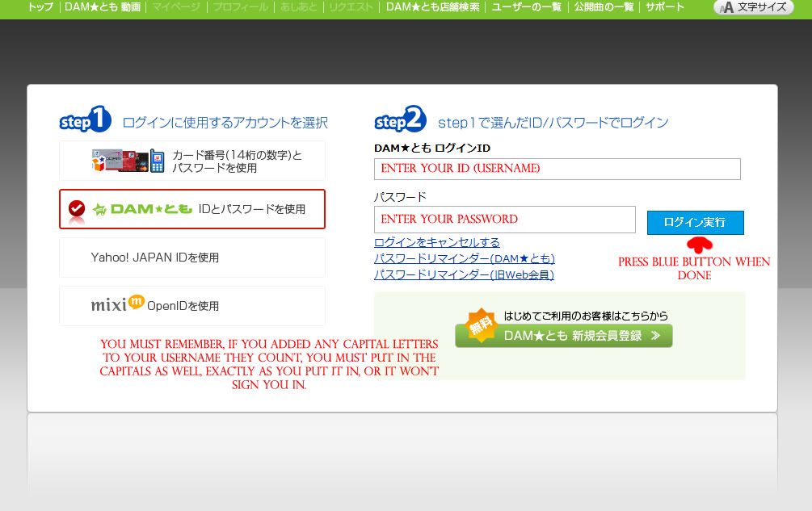Focus the DAM★とも ログインID input field
The width and height of the screenshot is (812, 511).
(x=557, y=170)
